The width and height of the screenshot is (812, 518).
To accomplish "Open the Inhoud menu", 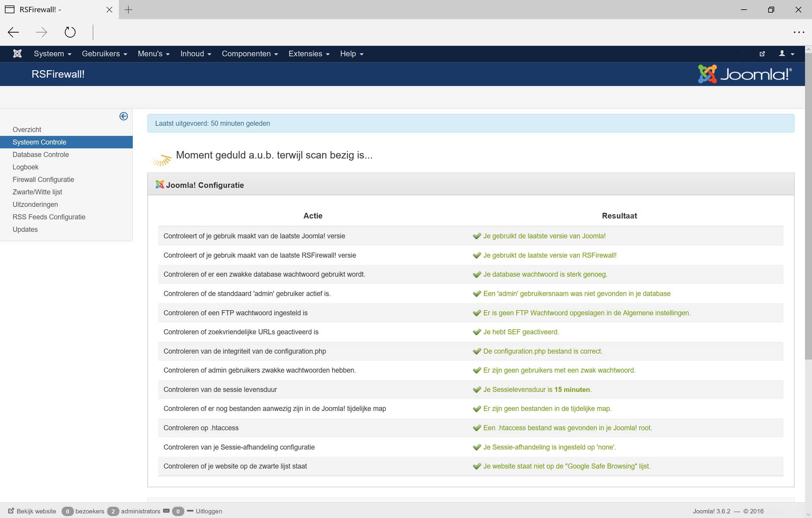I will pos(195,54).
